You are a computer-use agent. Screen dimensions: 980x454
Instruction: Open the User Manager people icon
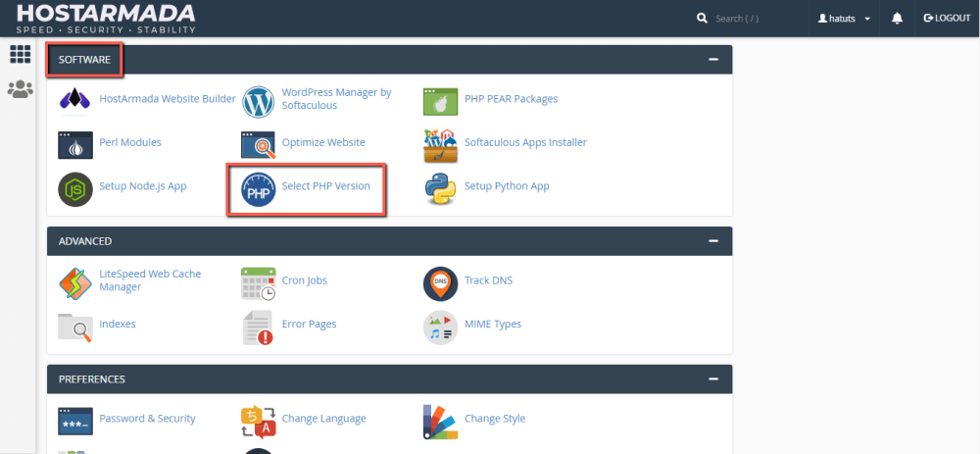(20, 89)
